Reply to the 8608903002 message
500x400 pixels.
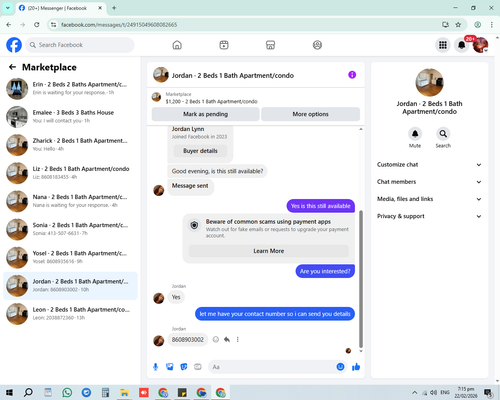click(x=227, y=340)
